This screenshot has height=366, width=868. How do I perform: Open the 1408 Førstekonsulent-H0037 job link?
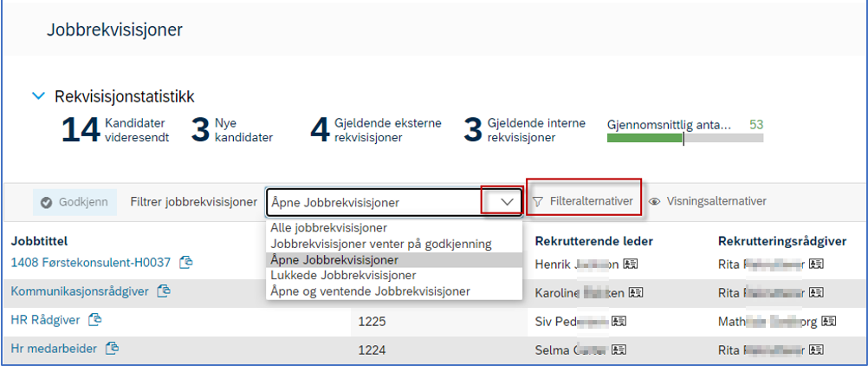pos(91,262)
